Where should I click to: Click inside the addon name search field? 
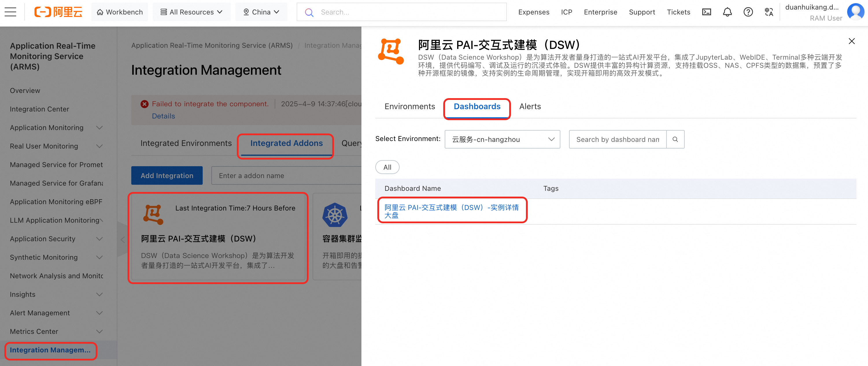(x=287, y=175)
